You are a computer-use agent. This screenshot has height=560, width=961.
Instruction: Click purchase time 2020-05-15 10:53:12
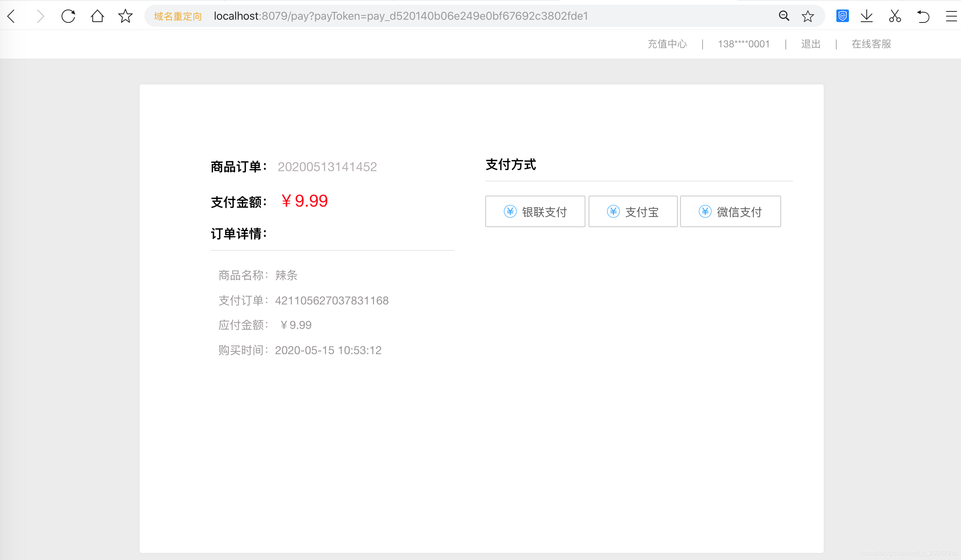pos(328,350)
